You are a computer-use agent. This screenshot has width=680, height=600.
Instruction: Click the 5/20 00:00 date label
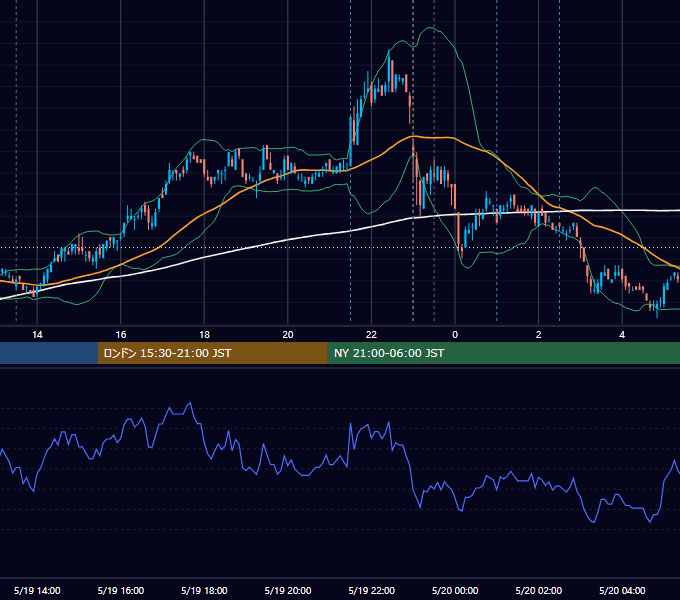pyautogui.click(x=455, y=590)
